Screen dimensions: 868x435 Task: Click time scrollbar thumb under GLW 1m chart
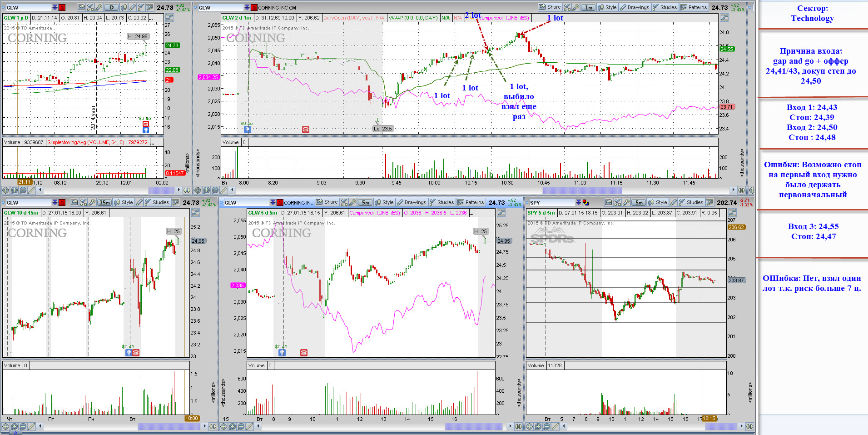(582, 190)
